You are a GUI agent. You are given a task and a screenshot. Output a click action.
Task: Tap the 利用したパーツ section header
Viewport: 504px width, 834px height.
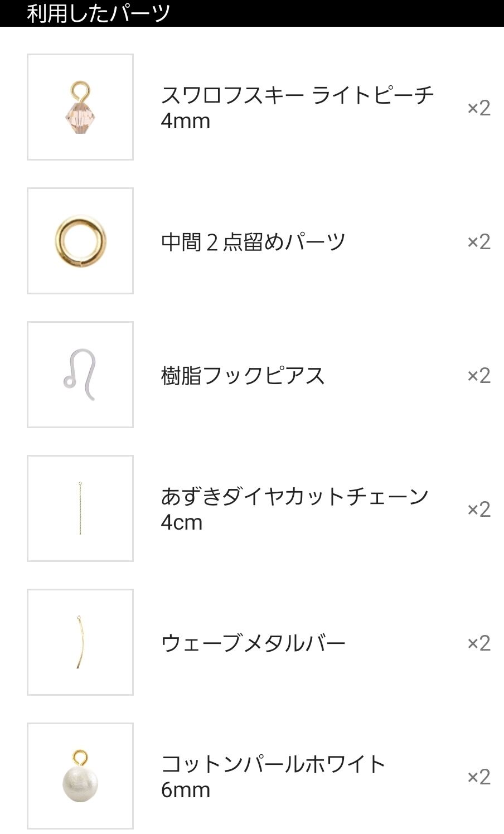pos(99,13)
